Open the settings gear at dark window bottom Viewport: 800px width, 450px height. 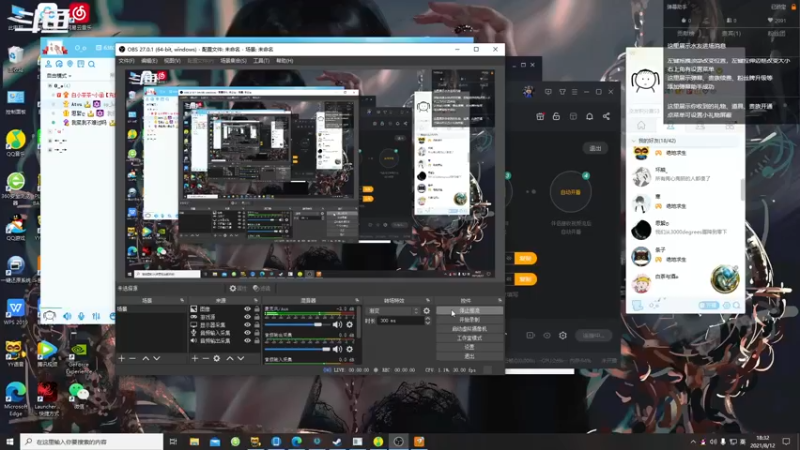pos(563,335)
